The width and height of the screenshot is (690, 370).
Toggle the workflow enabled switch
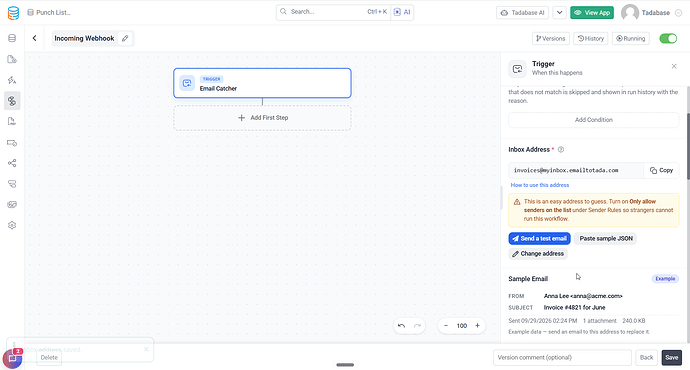coord(668,38)
